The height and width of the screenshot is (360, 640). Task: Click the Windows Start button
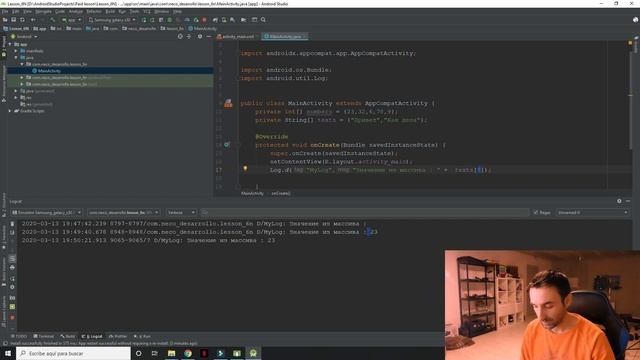coord(8,353)
